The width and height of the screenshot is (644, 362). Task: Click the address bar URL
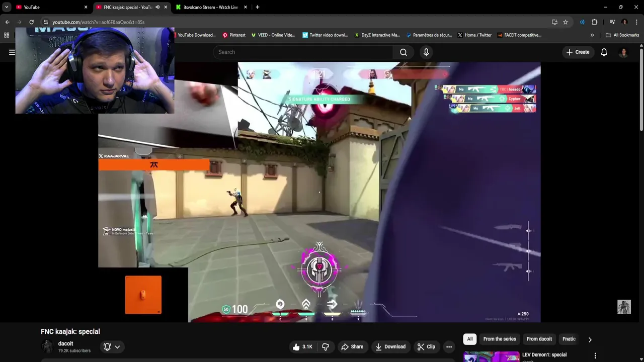click(x=98, y=22)
